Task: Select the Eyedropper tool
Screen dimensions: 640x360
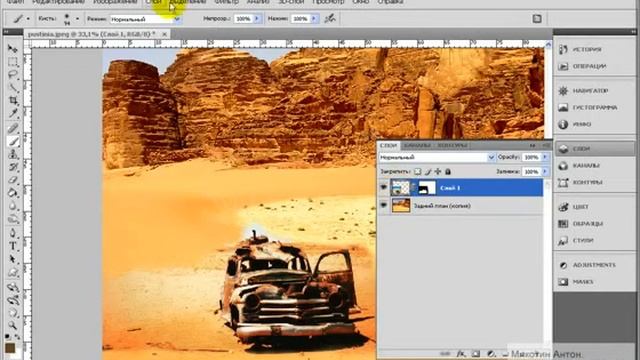Action: [13, 113]
